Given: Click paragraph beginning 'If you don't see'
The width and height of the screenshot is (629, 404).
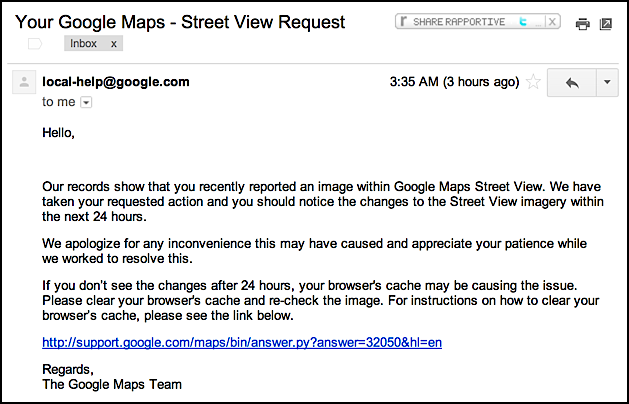Looking at the screenshot, I should pos(321,301).
